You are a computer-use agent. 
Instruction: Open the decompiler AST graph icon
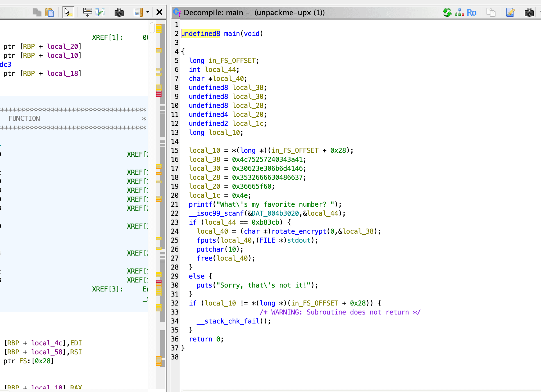[x=459, y=12]
